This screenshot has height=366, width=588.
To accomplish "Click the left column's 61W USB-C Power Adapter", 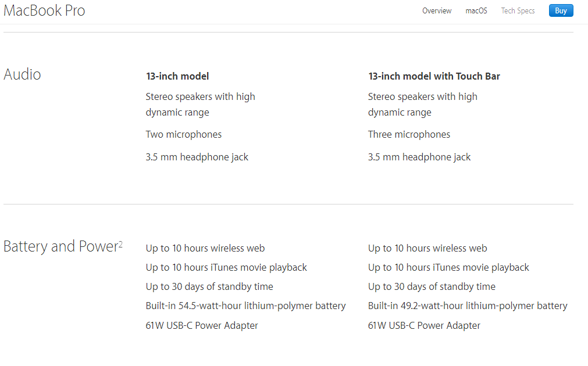I will [202, 325].
